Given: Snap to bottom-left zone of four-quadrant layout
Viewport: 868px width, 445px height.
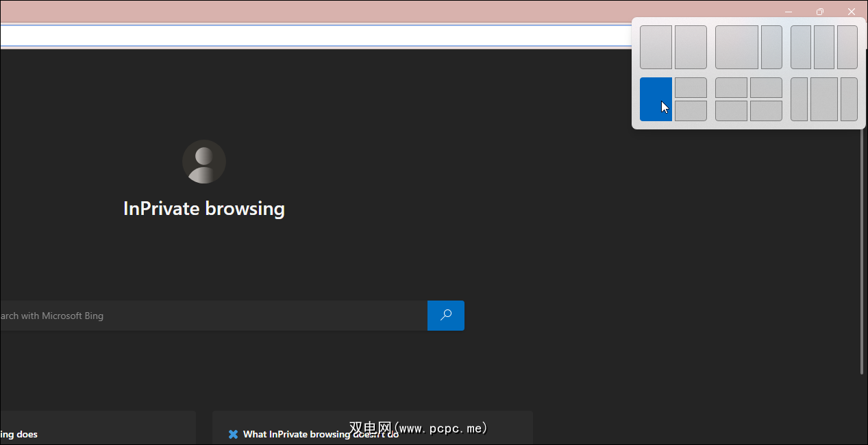Looking at the screenshot, I should pos(731,111).
